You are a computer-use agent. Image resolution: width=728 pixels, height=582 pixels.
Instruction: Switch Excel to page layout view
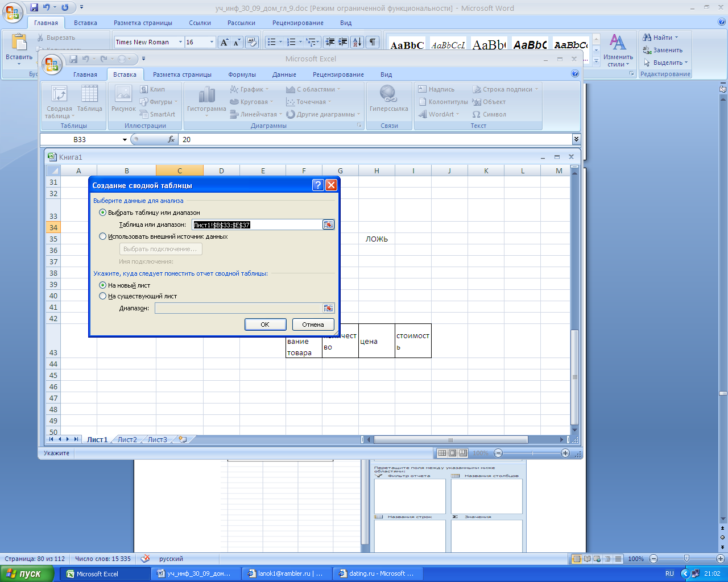point(453,453)
